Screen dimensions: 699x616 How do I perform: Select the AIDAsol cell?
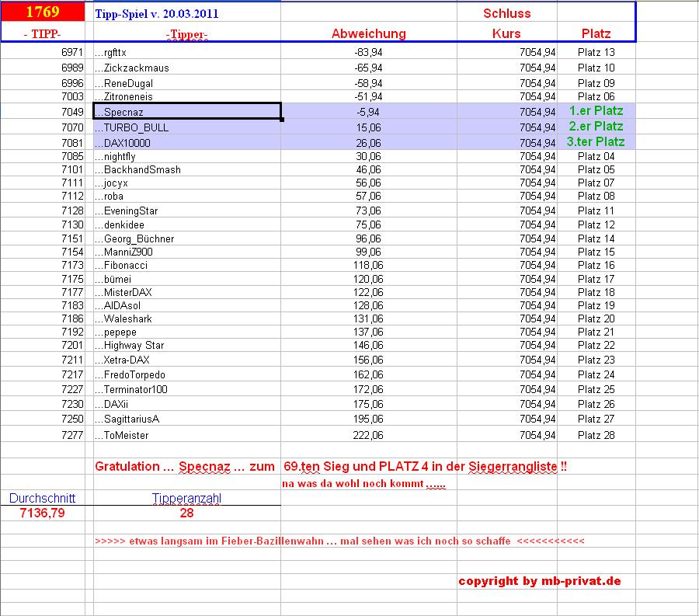pos(186,305)
